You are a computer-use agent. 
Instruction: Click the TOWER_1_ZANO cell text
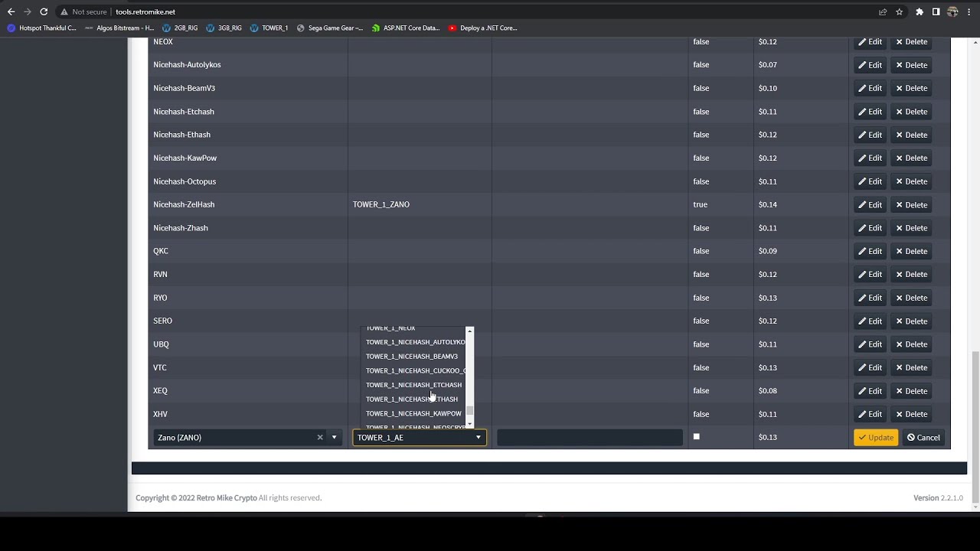click(381, 204)
